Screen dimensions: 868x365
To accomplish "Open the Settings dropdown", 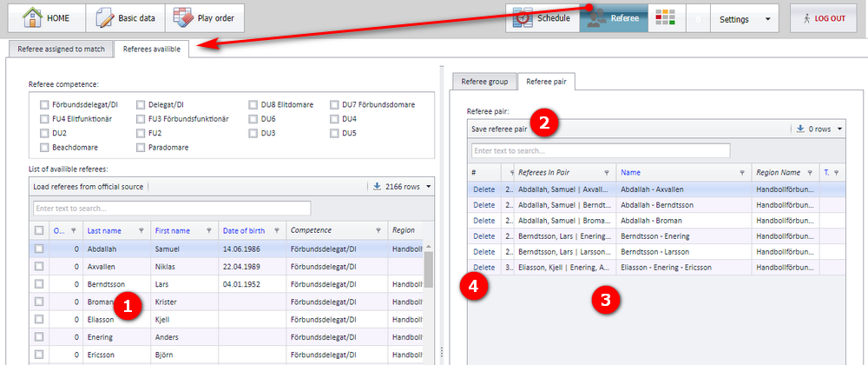I will (744, 19).
